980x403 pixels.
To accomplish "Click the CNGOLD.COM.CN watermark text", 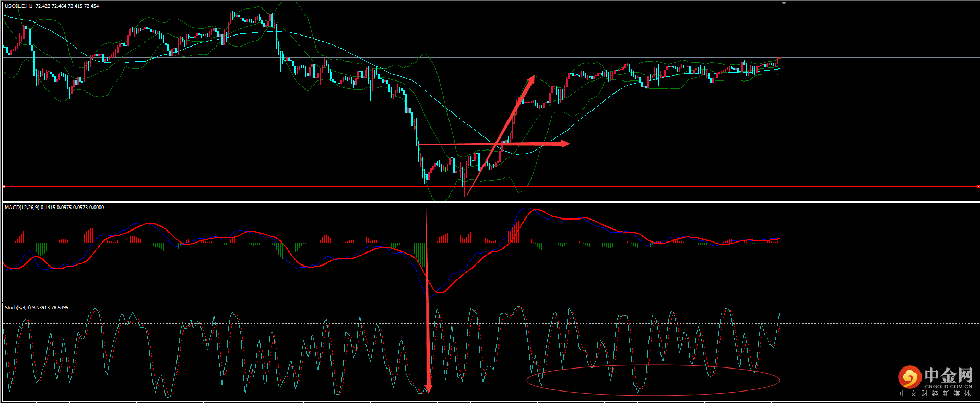I will pyautogui.click(x=948, y=387).
